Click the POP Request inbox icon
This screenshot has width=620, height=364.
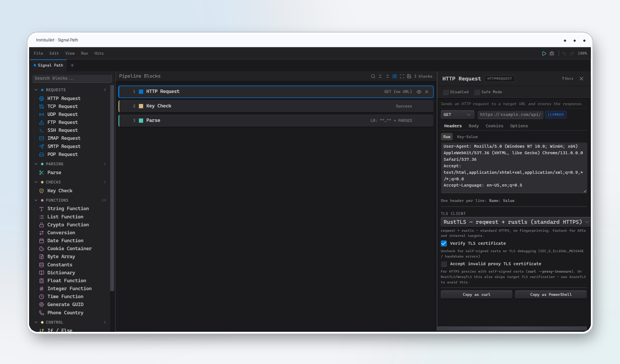point(41,155)
